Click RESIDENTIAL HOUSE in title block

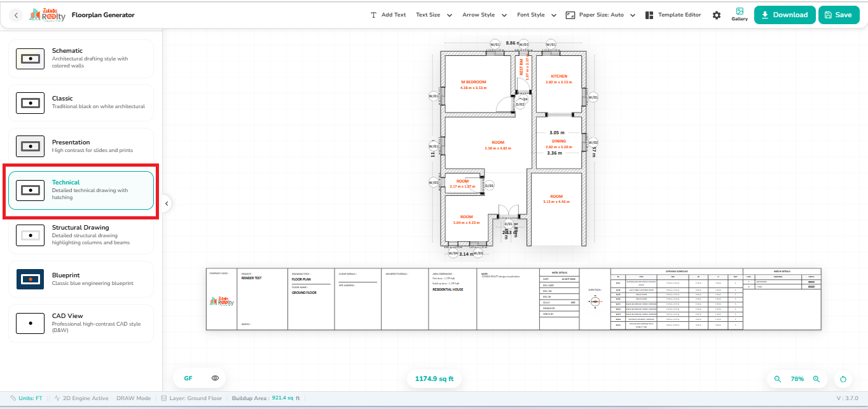tap(448, 289)
